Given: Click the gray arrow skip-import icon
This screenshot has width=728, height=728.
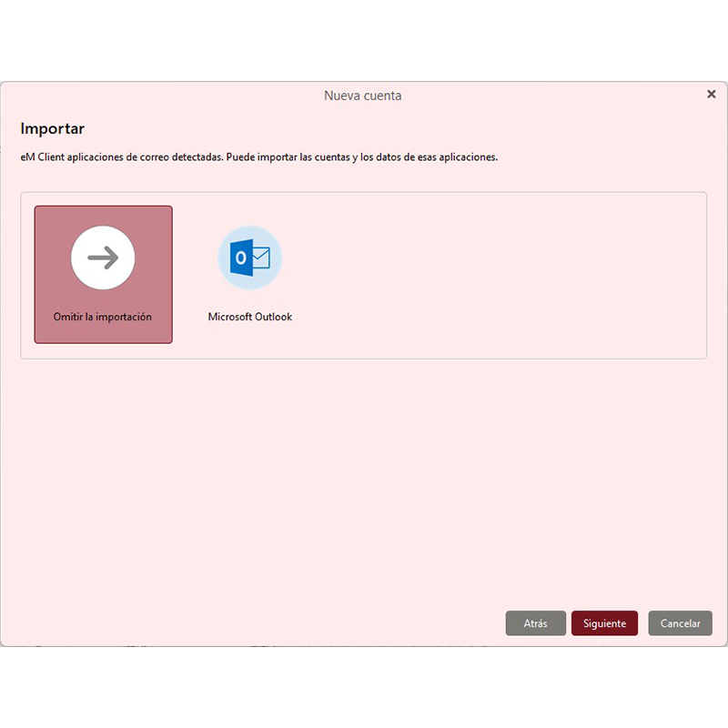Looking at the screenshot, I should pos(103,258).
